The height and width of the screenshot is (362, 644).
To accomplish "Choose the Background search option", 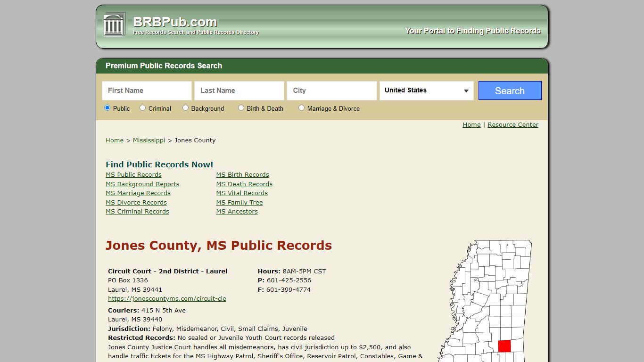I will [185, 108].
